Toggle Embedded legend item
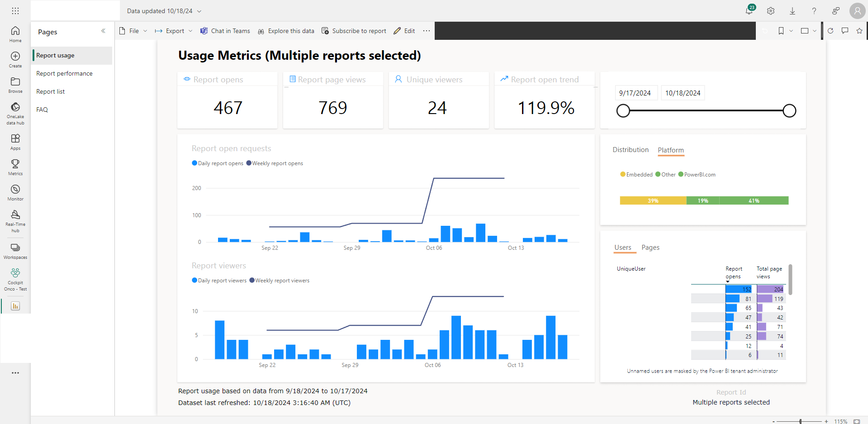Screen dimensions: 868x424 point(636,175)
